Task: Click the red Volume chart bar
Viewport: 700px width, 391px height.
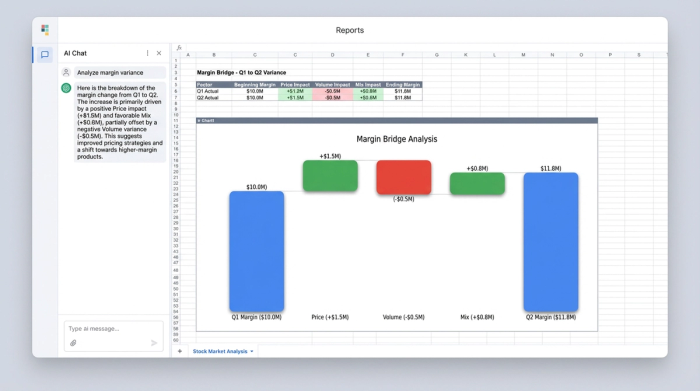Action: [x=404, y=177]
